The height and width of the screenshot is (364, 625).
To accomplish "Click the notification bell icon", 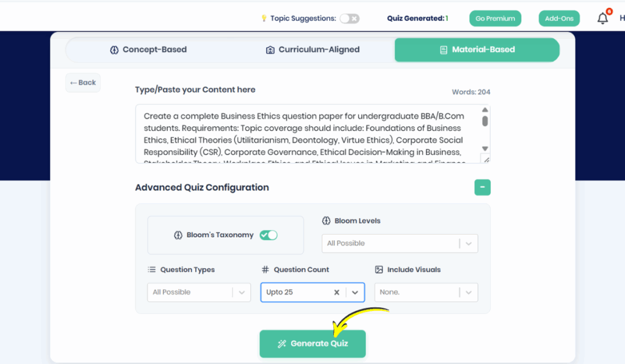I will [602, 18].
